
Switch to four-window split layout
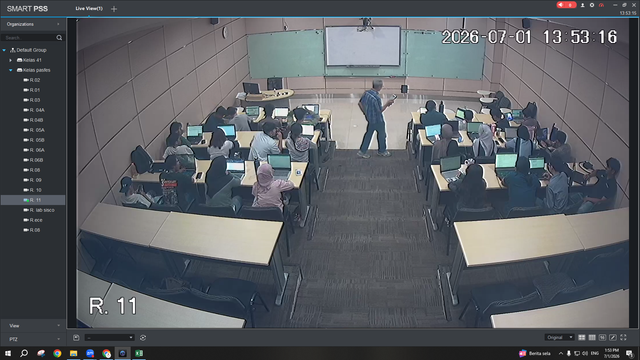click(x=582, y=338)
